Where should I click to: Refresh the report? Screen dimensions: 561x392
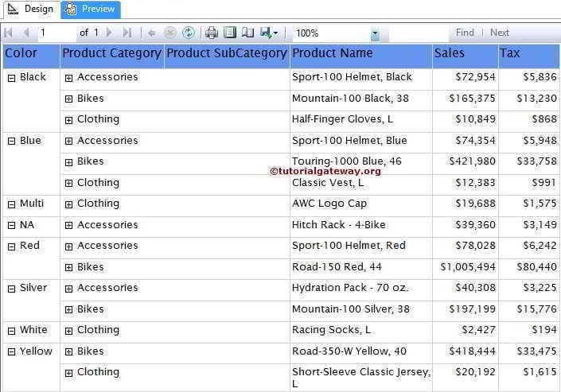coord(189,33)
